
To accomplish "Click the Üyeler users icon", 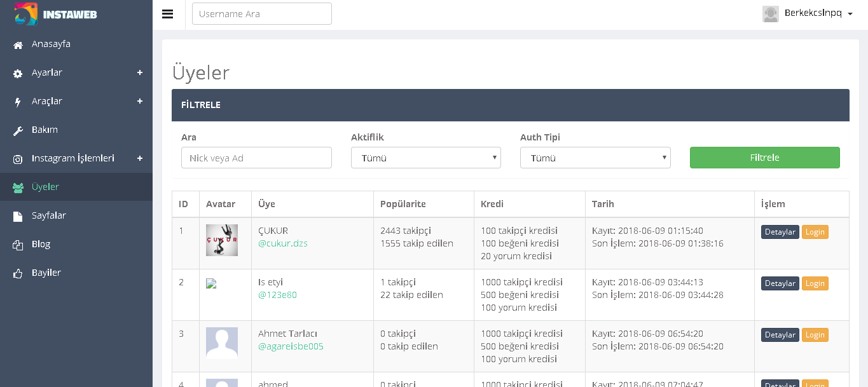I will tap(18, 187).
